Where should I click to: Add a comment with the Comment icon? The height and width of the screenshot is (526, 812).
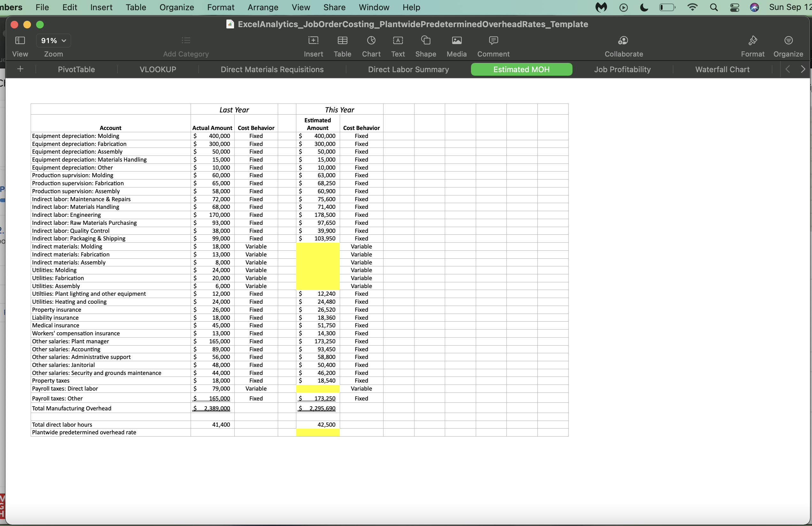[493, 46]
